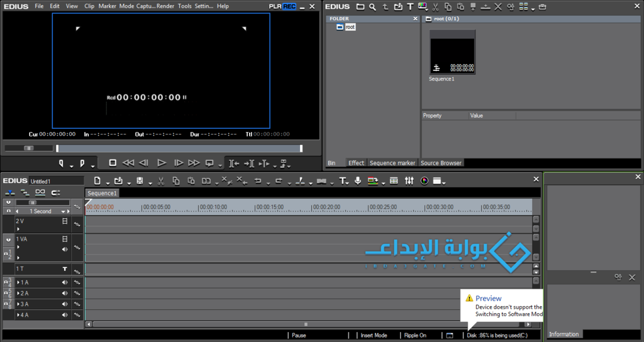Mute the 4 A audio track
Screen dimensions: 644x342
click(65, 315)
